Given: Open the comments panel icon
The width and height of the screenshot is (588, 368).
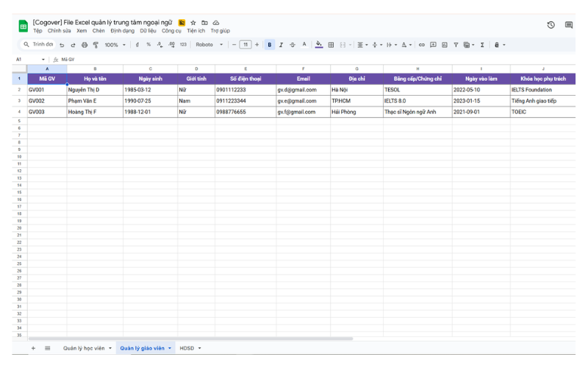Looking at the screenshot, I should click(569, 25).
